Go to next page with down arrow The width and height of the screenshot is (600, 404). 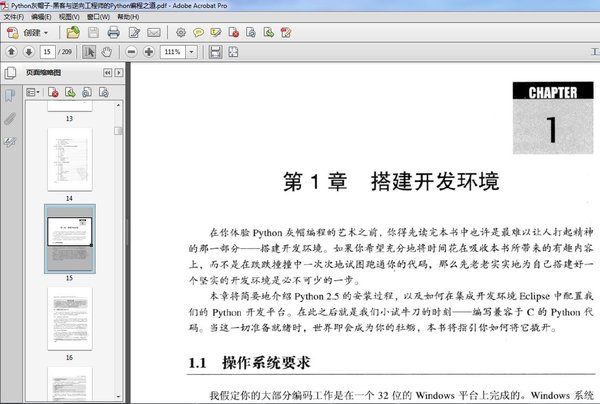(29, 51)
